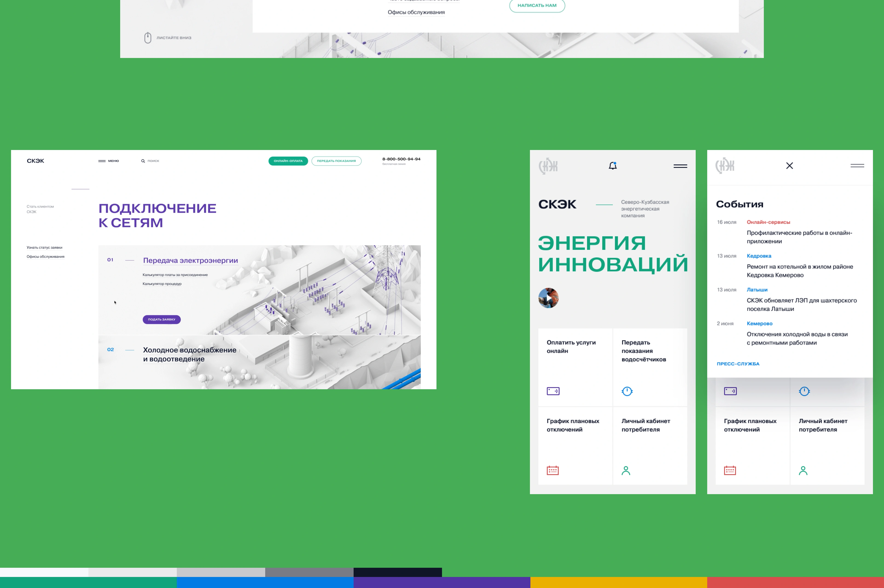The width and height of the screenshot is (884, 588).
Task: Open Личный кабинет потребителя on События screen
Action: coord(827,446)
